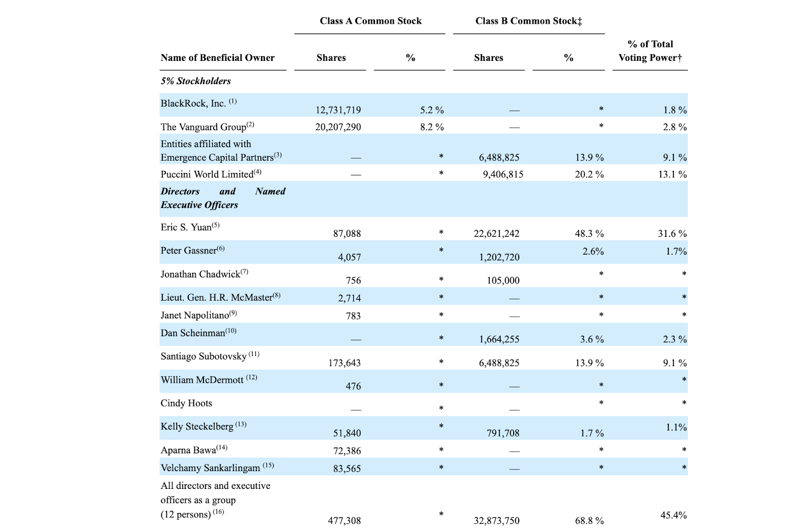This screenshot has height=532, width=812.
Task: Select BlackRock's share count 12,731,719
Action: coord(338,110)
